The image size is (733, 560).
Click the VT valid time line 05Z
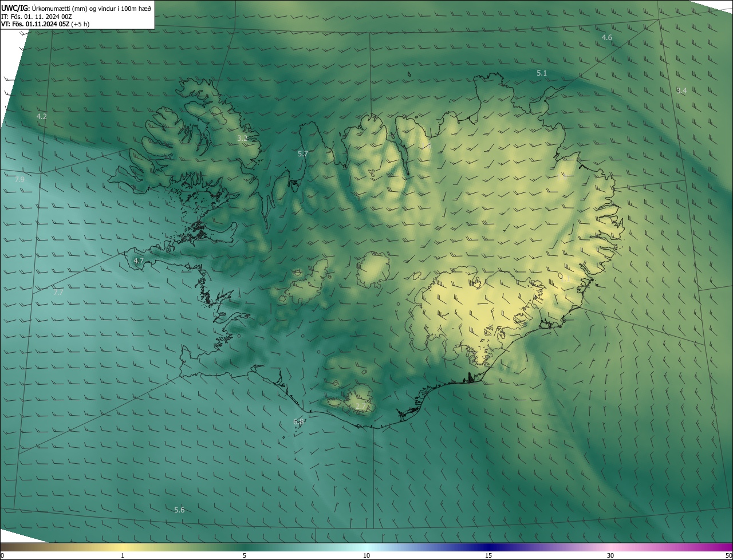coord(45,24)
